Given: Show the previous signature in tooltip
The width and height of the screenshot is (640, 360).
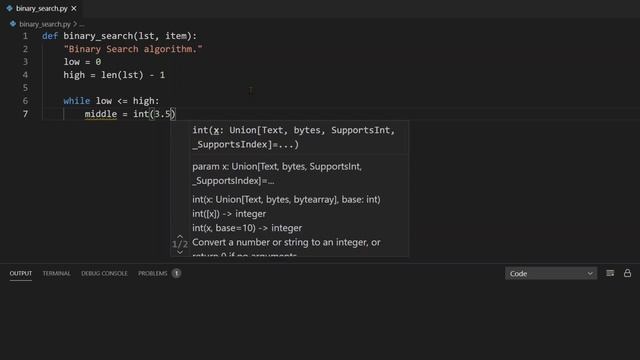Looking at the screenshot, I should [180, 236].
